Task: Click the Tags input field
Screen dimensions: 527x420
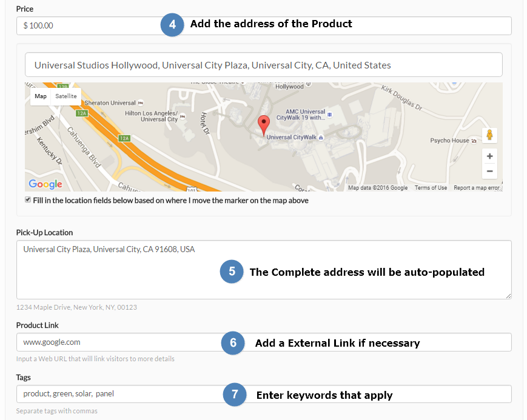Action: pos(264,394)
